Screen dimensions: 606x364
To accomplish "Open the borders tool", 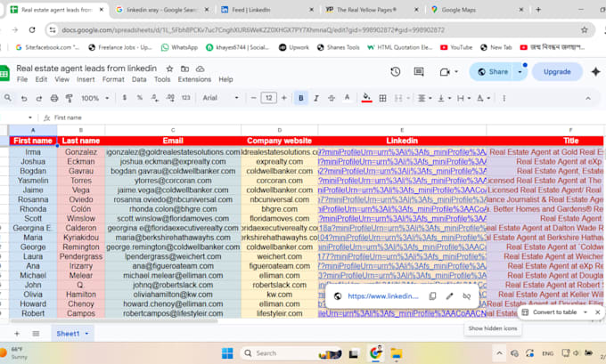I will click(382, 99).
